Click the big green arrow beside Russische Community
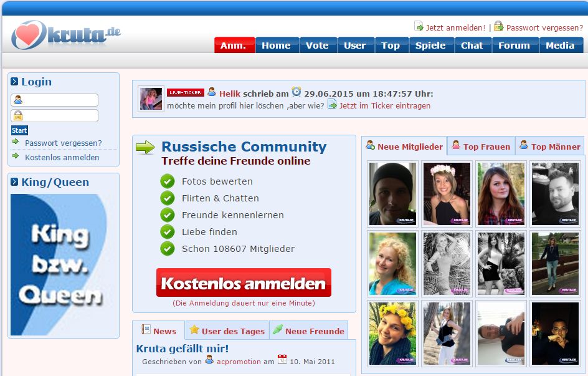This screenshot has height=376, width=588. pos(145,148)
